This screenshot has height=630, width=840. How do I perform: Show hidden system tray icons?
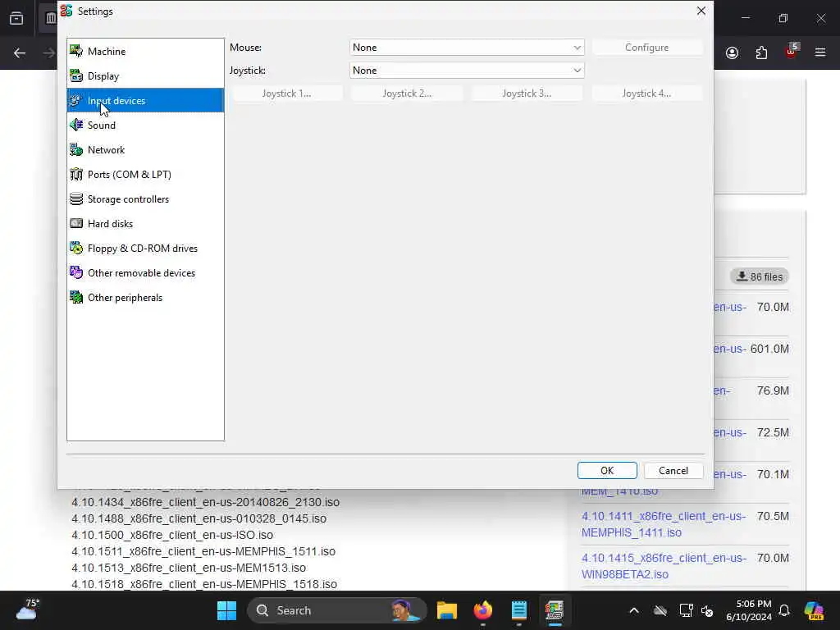634,610
